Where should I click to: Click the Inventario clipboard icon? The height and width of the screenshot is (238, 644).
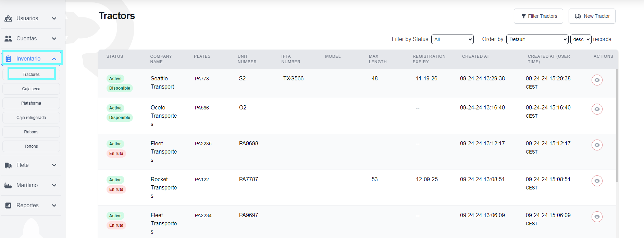[x=8, y=59]
